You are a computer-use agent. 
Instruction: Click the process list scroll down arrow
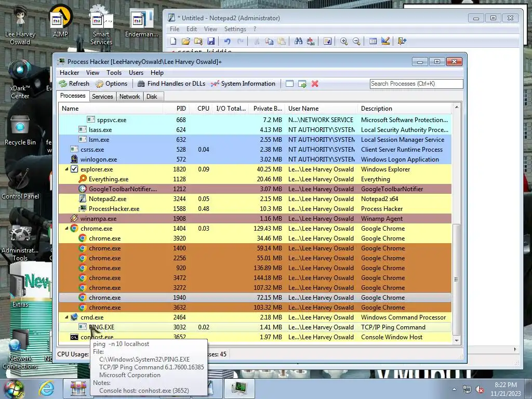pyautogui.click(x=456, y=340)
